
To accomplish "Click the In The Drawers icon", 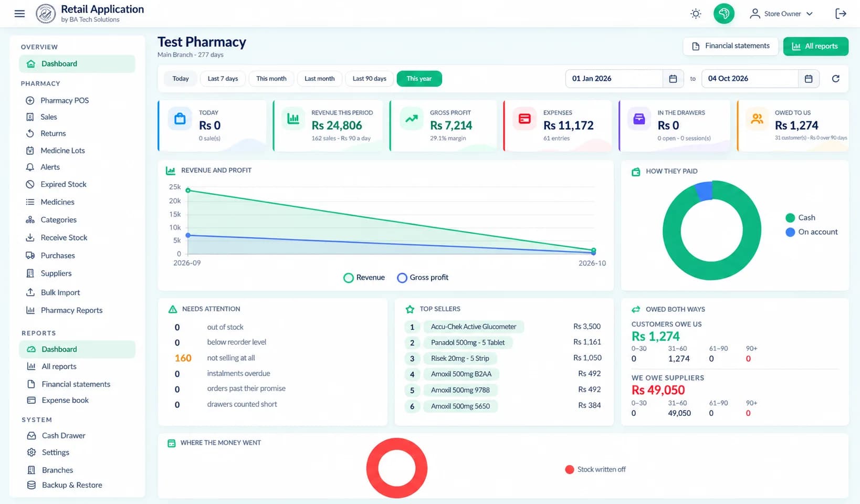I will [x=639, y=119].
